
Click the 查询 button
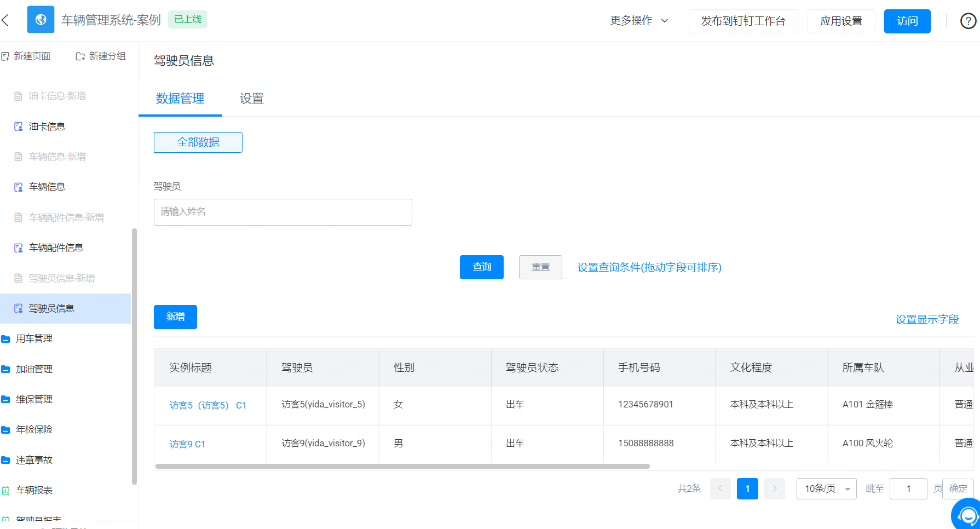click(x=482, y=267)
